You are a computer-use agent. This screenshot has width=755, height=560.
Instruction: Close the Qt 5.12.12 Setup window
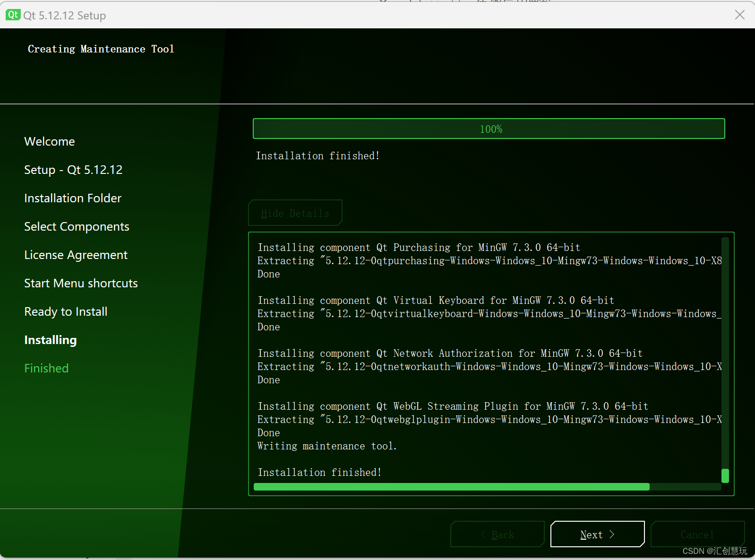pos(740,15)
